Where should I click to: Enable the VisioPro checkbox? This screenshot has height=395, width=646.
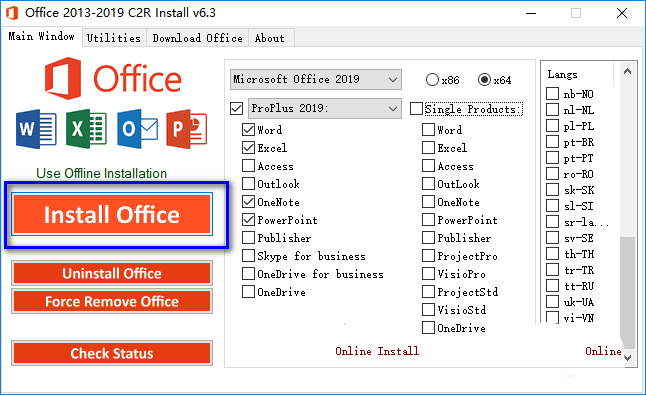point(428,274)
